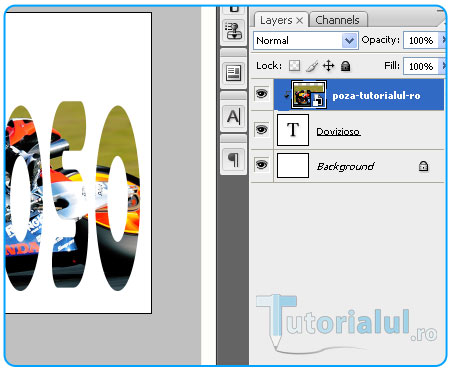
Task: Expand the Opacity slider arrow
Action: [x=444, y=40]
